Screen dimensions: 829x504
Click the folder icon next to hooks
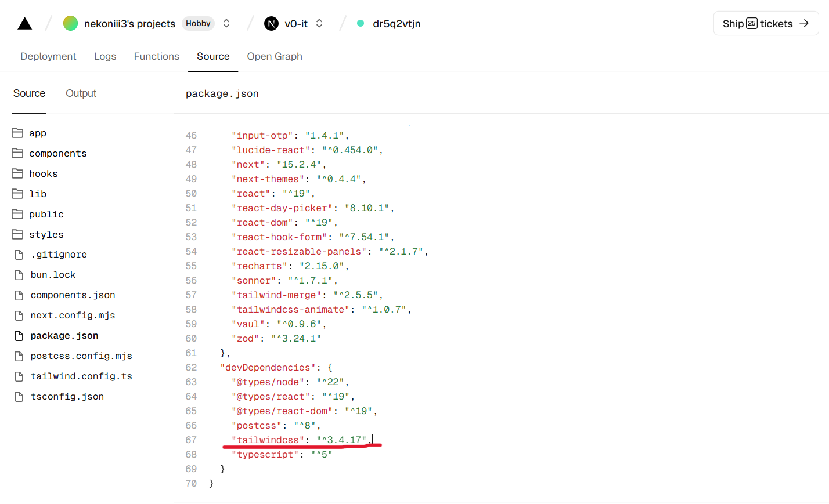(17, 173)
